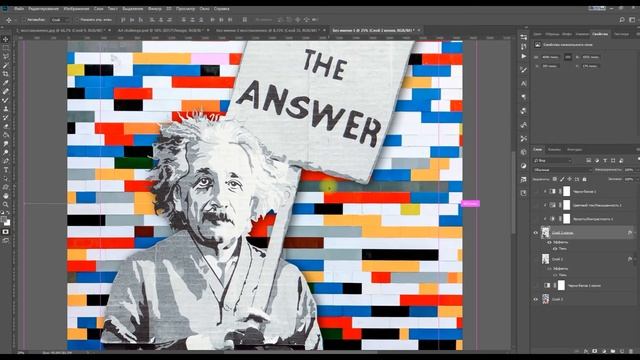Switch to the A4 challenge.psd document tab
This screenshot has width=640, height=360.
[x=160, y=30]
